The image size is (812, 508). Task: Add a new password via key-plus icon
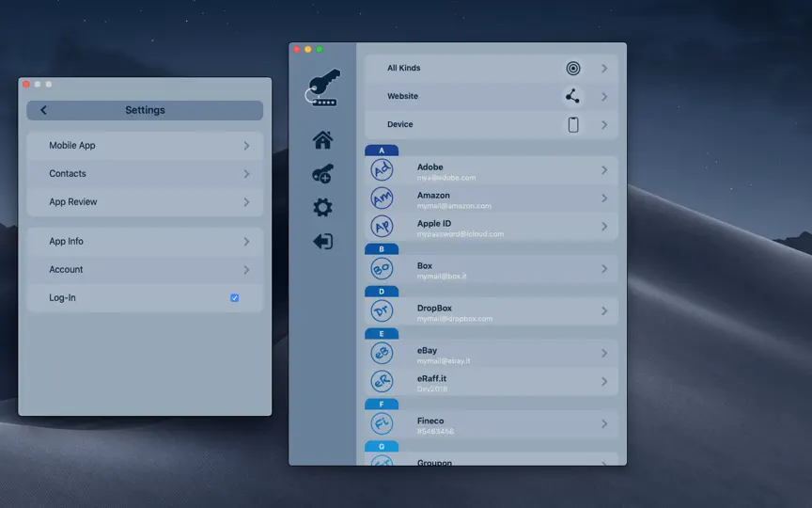tap(322, 174)
